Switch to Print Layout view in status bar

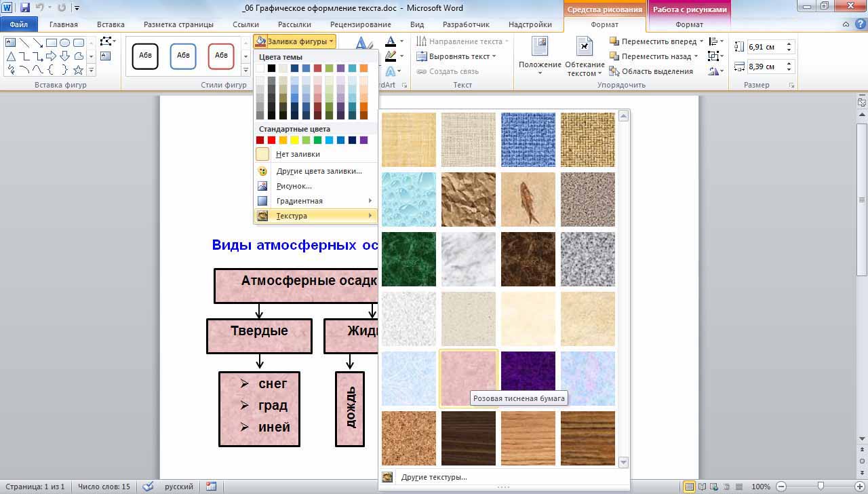tap(690, 487)
